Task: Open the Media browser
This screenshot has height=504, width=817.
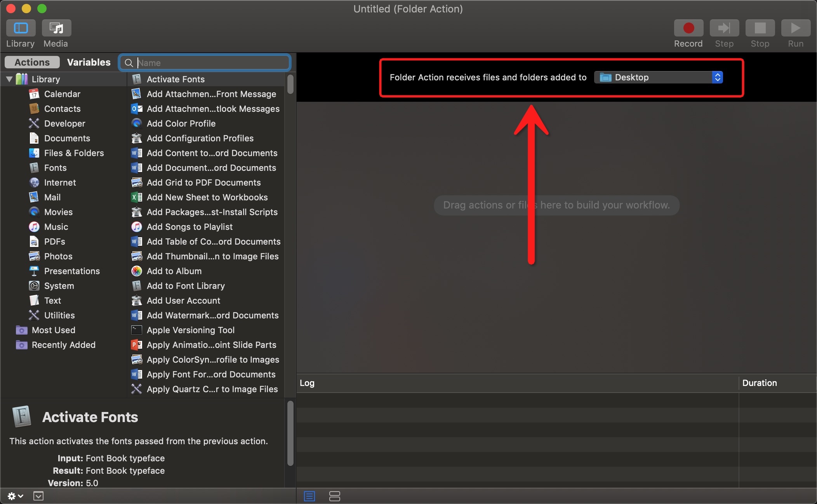Action: coord(56,28)
